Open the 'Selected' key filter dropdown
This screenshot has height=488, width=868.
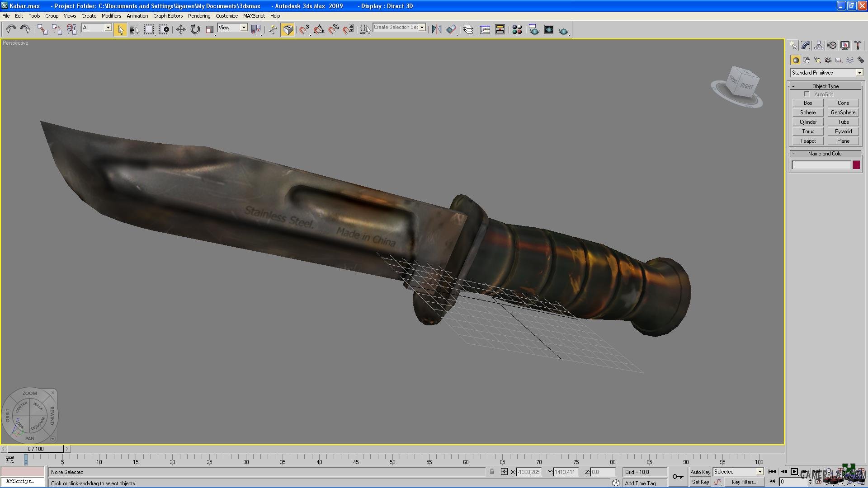pos(760,472)
